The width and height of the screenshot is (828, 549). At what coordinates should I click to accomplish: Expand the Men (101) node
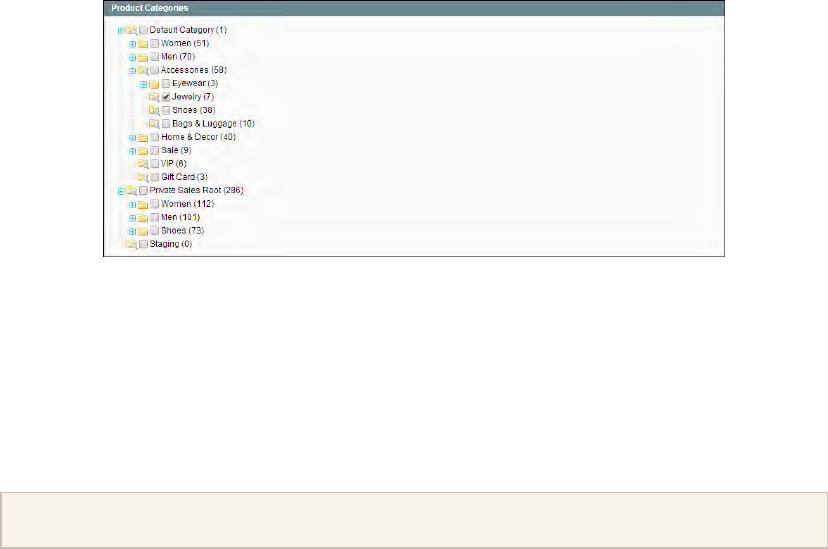[133, 218]
